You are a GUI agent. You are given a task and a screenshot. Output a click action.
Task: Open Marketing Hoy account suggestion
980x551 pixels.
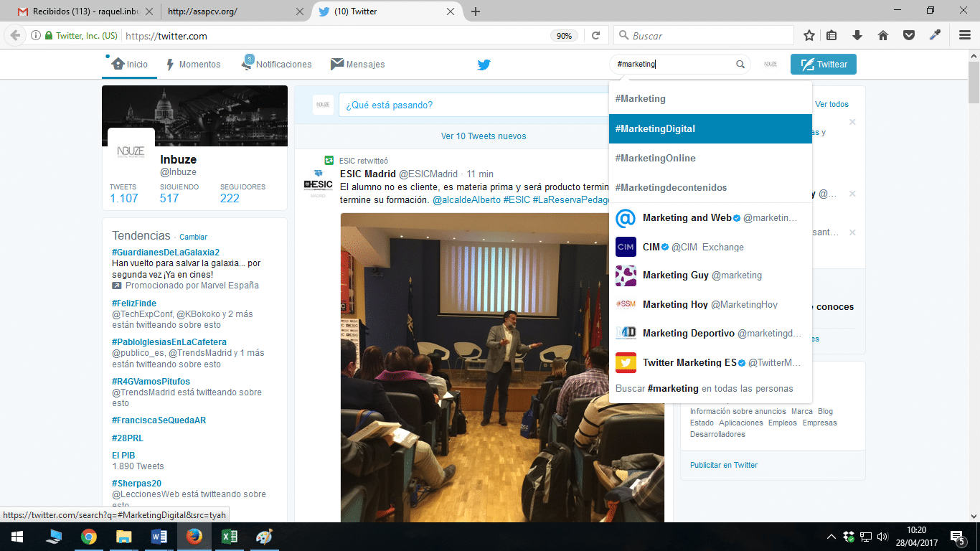[710, 305]
